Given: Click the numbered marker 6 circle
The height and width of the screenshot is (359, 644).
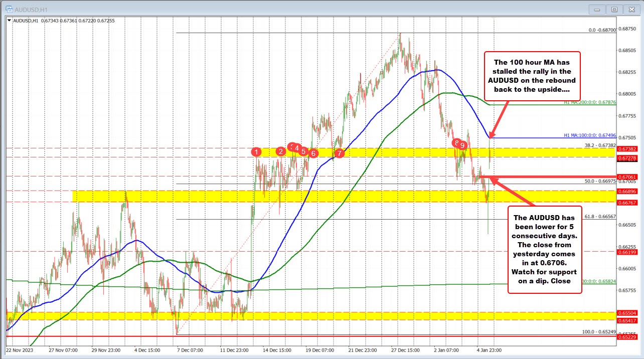Looking at the screenshot, I should click(x=313, y=154).
